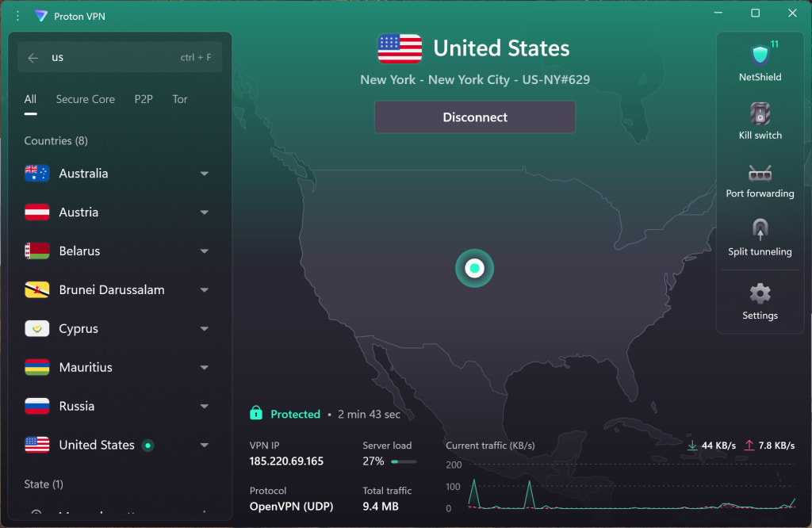This screenshot has width=812, height=528.
Task: Click the green Protected lock icon
Action: [x=256, y=413]
